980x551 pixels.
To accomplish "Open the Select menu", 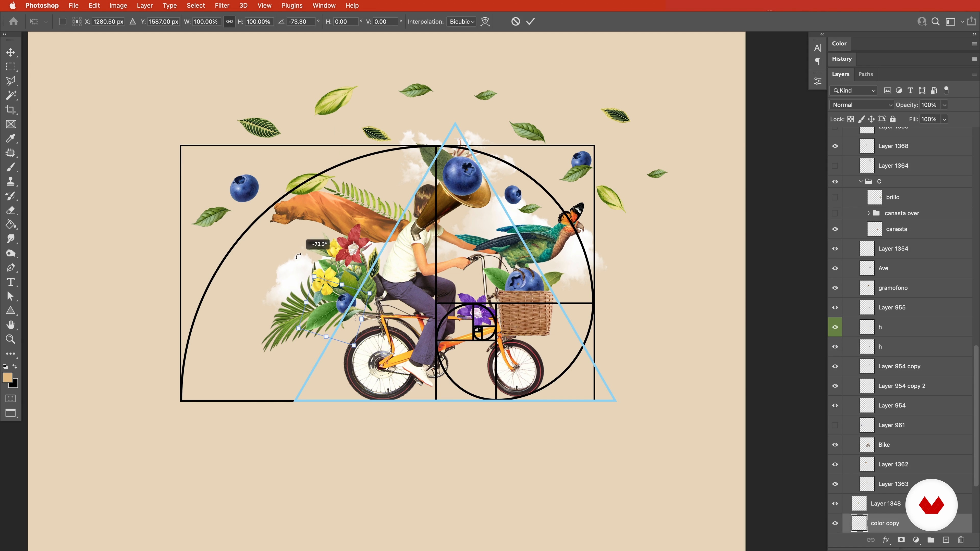I will point(195,5).
